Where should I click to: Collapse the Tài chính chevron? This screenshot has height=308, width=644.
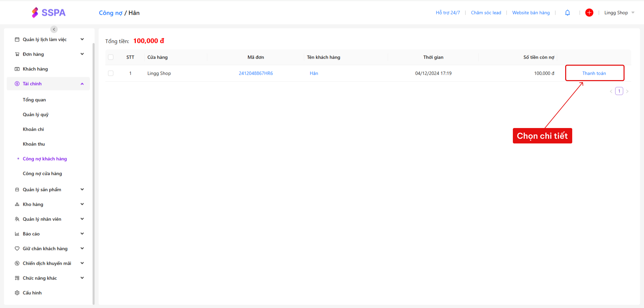pos(82,84)
